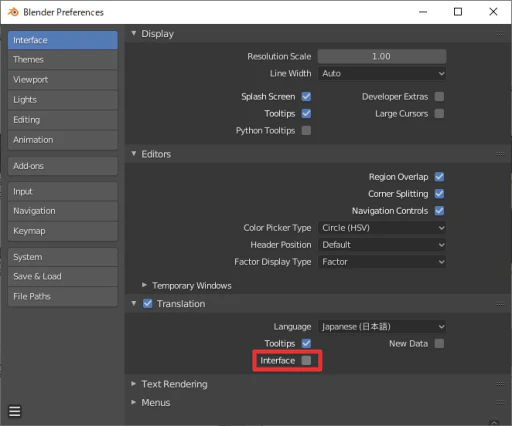This screenshot has height=426, width=512.
Task: Enable Python Tooltips
Action: click(x=306, y=130)
